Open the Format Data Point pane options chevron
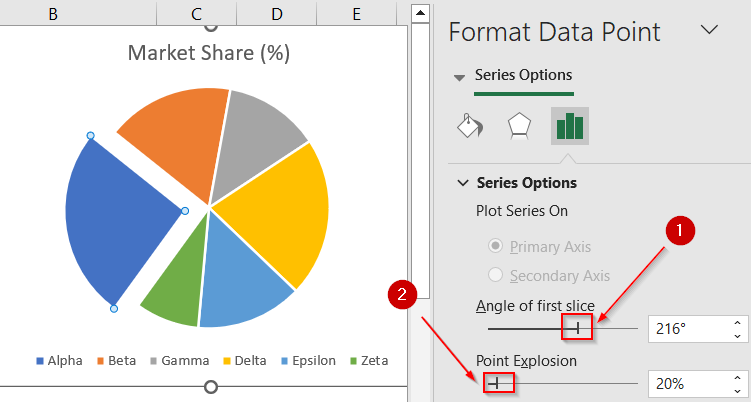The image size is (751, 402). coord(709,30)
